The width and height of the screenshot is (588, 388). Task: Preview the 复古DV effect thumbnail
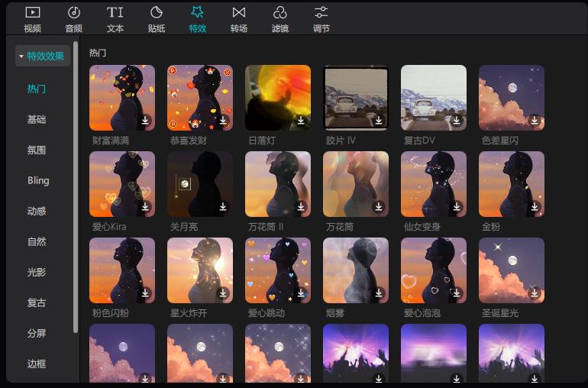(434, 98)
